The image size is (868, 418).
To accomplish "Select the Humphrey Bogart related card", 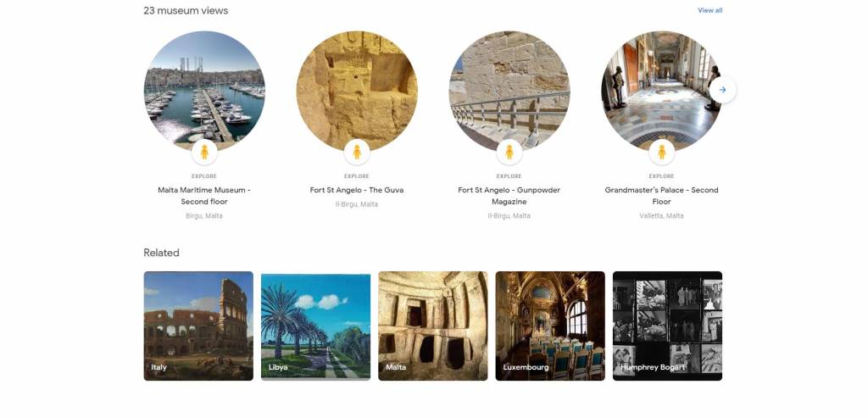I will point(668,326).
